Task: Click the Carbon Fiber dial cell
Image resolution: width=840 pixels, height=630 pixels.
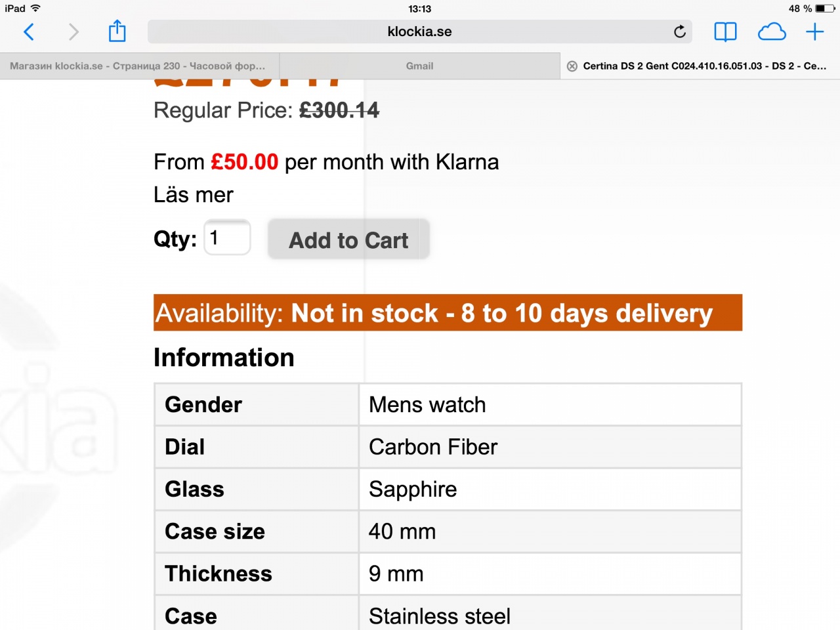Action: pyautogui.click(x=550, y=447)
